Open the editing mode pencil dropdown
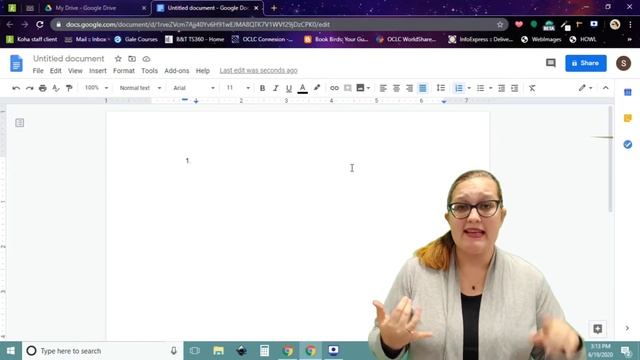 (585, 88)
